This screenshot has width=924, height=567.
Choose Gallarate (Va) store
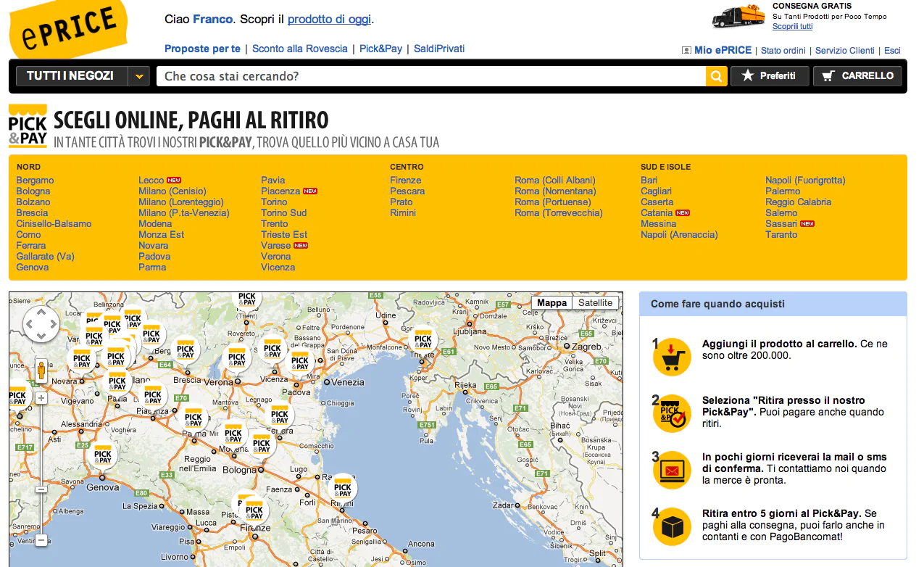pyautogui.click(x=45, y=257)
